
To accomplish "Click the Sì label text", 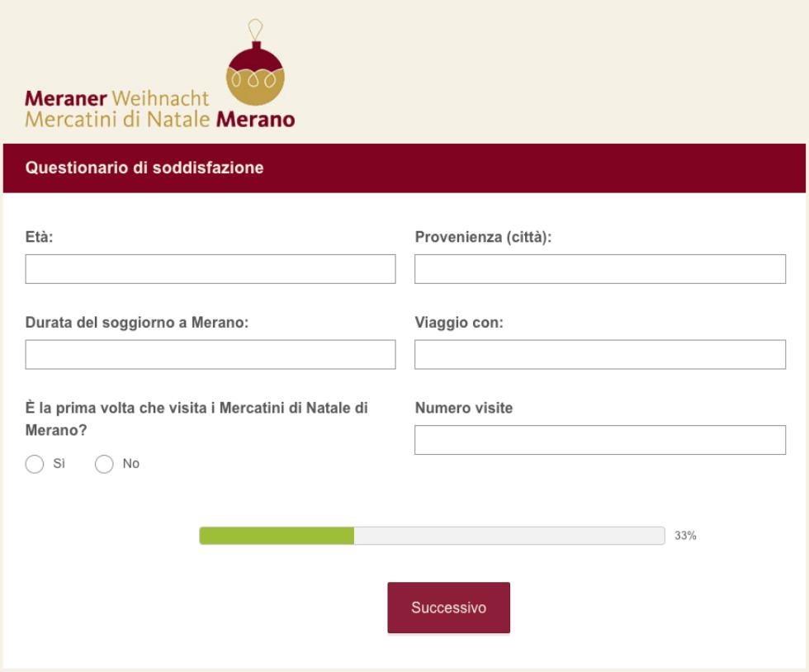I will click(x=59, y=463).
